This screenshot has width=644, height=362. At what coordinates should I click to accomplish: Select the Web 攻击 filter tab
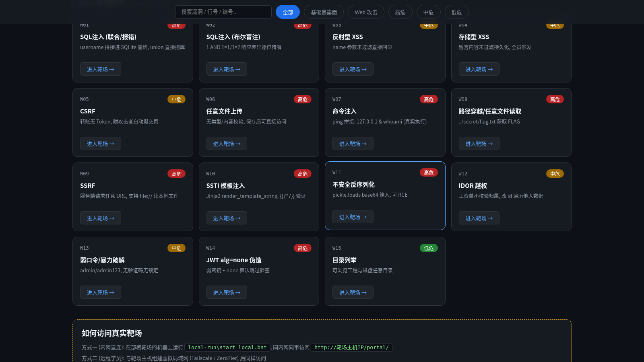[366, 12]
